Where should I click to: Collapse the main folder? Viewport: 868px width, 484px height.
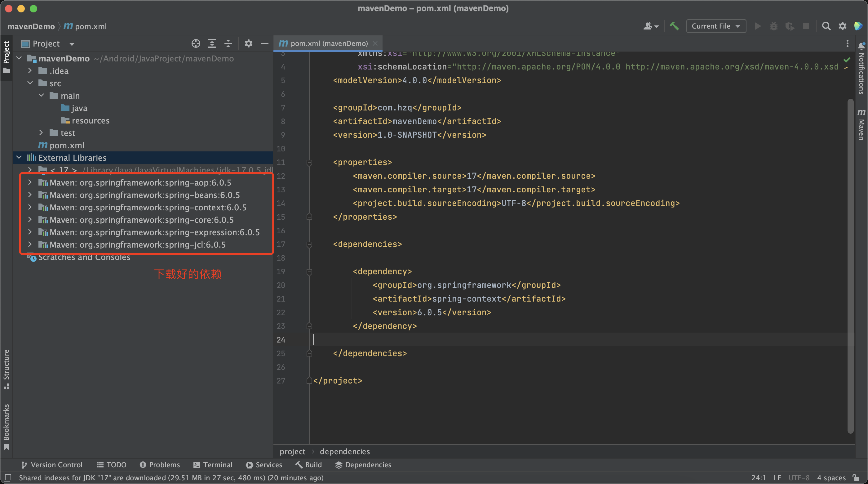41,96
